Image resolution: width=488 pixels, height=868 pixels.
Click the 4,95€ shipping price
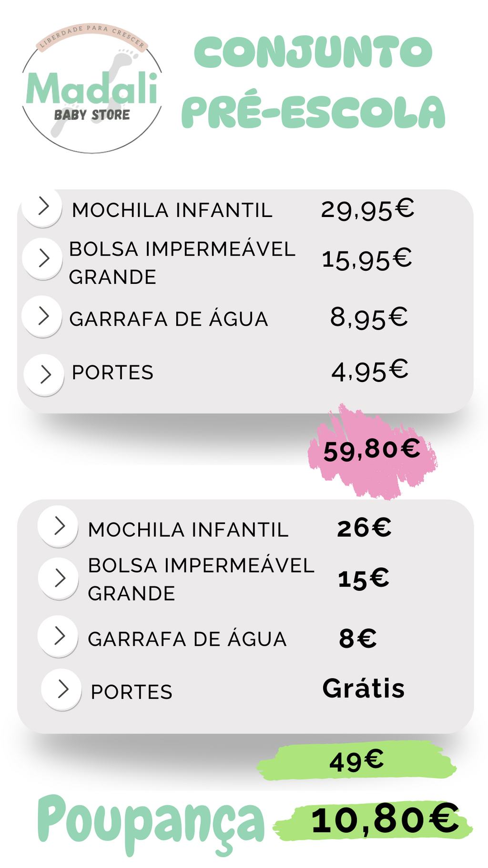[x=370, y=371]
